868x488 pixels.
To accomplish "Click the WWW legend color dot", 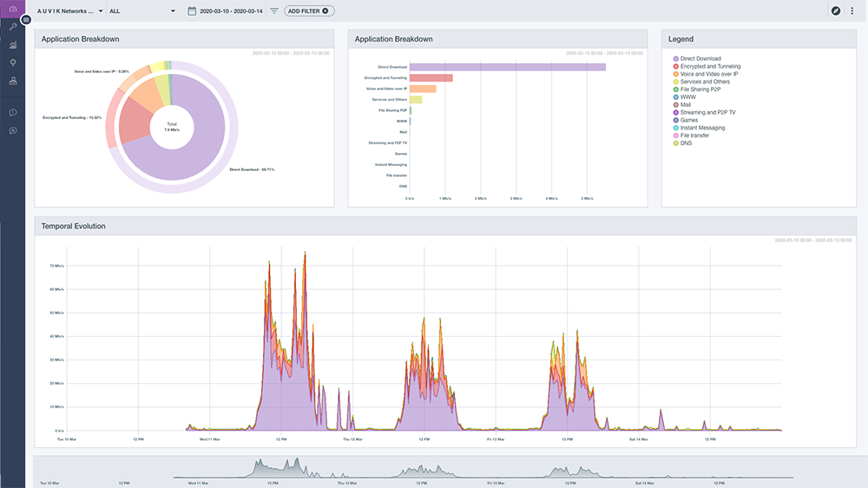I will (x=675, y=97).
